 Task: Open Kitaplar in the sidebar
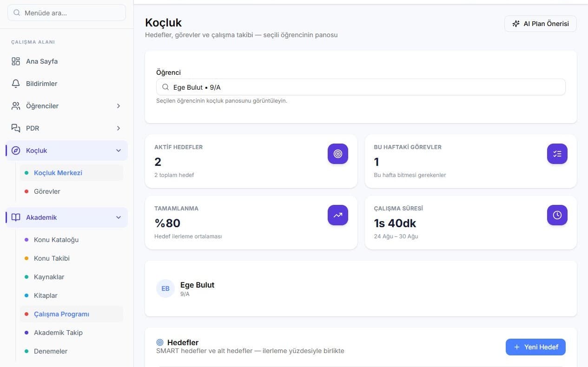72,295
